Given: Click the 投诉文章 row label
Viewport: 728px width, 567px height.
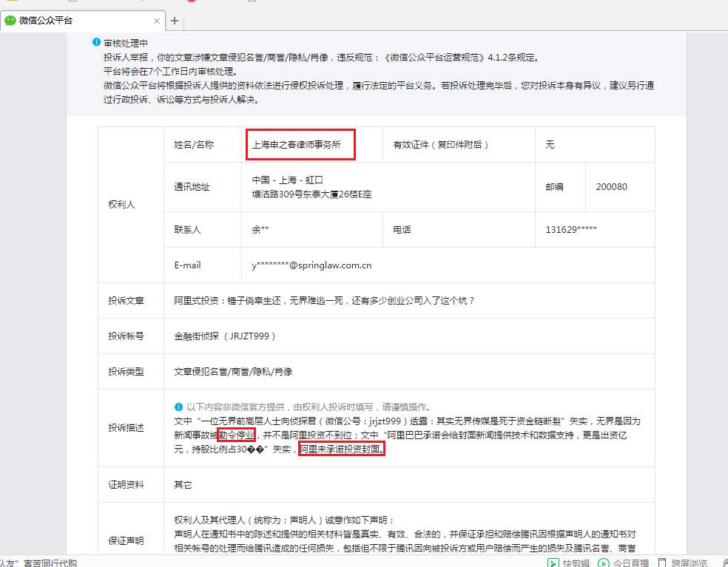Looking at the screenshot, I should coord(127,301).
